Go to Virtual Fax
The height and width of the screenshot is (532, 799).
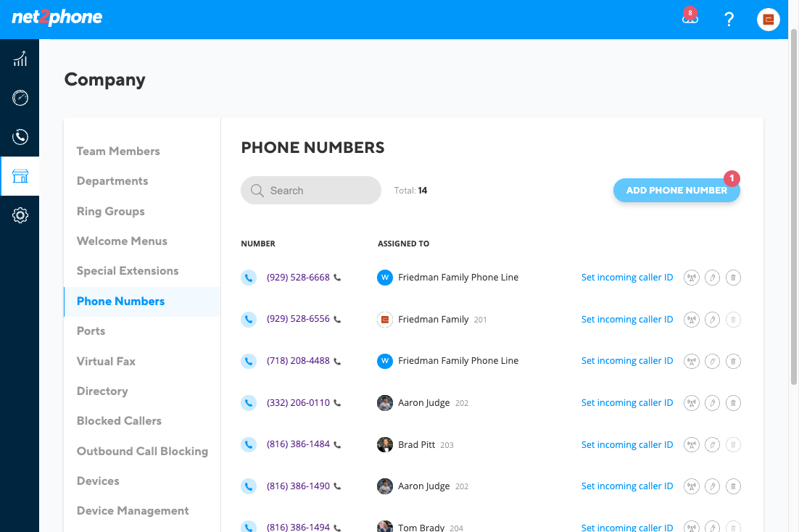pos(106,361)
